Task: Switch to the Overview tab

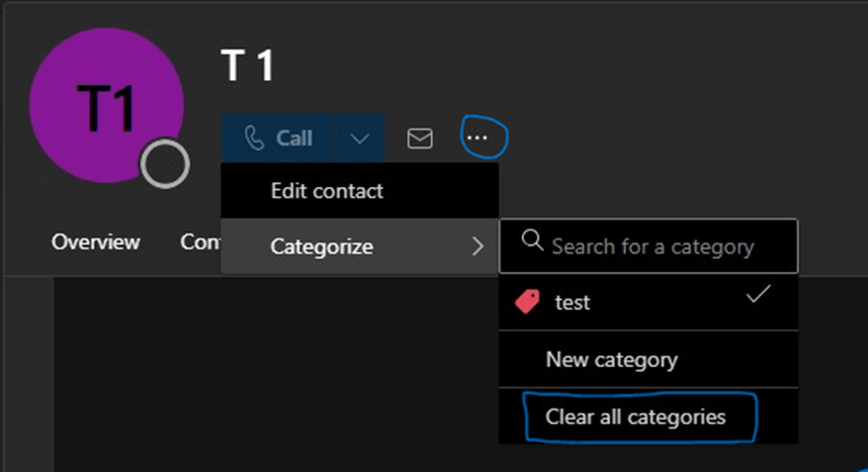Action: (96, 241)
